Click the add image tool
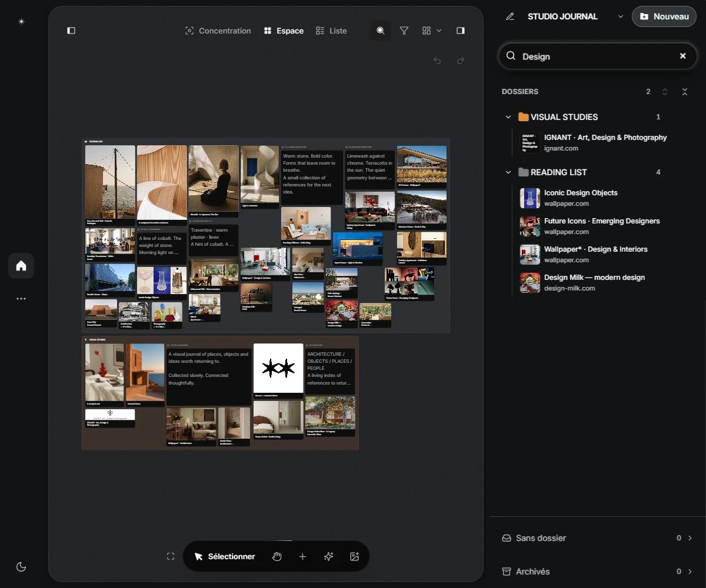Image resolution: width=706 pixels, height=588 pixels. (x=354, y=556)
